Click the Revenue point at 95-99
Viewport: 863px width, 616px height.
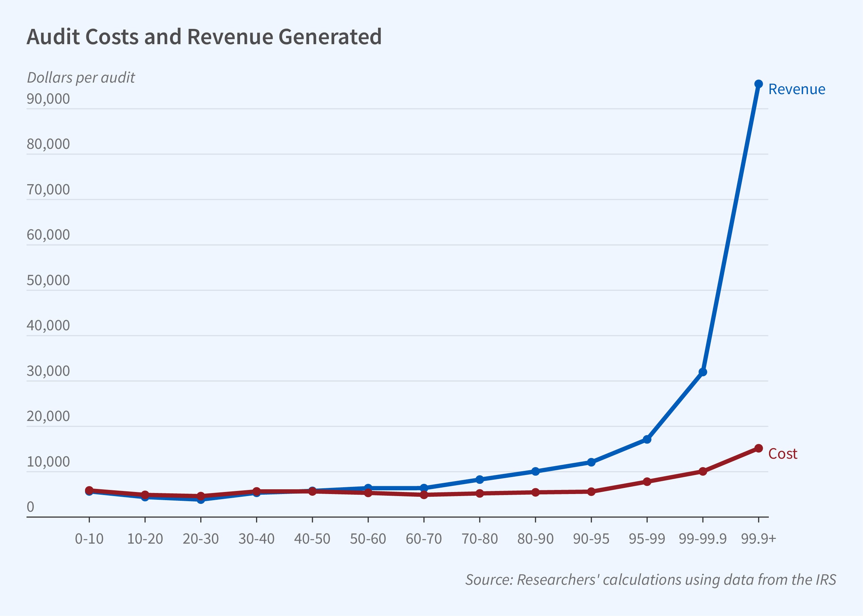point(647,440)
